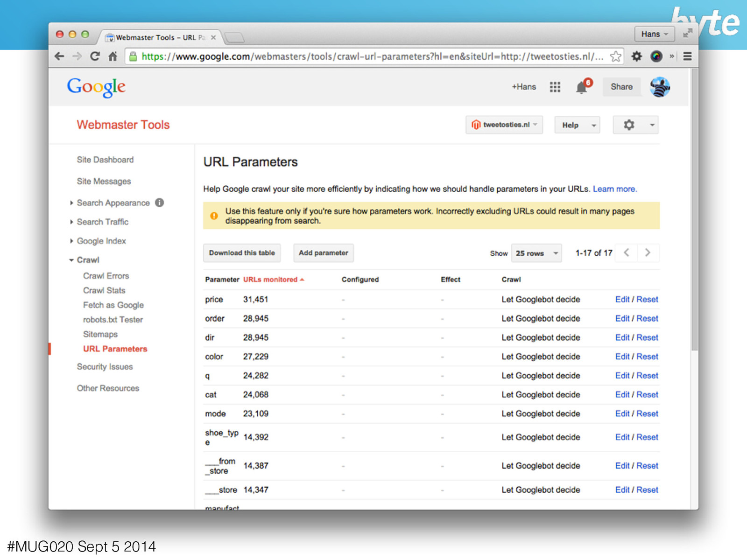The image size is (747, 560).
Task: Open the browser home page icon
Action: (113, 56)
